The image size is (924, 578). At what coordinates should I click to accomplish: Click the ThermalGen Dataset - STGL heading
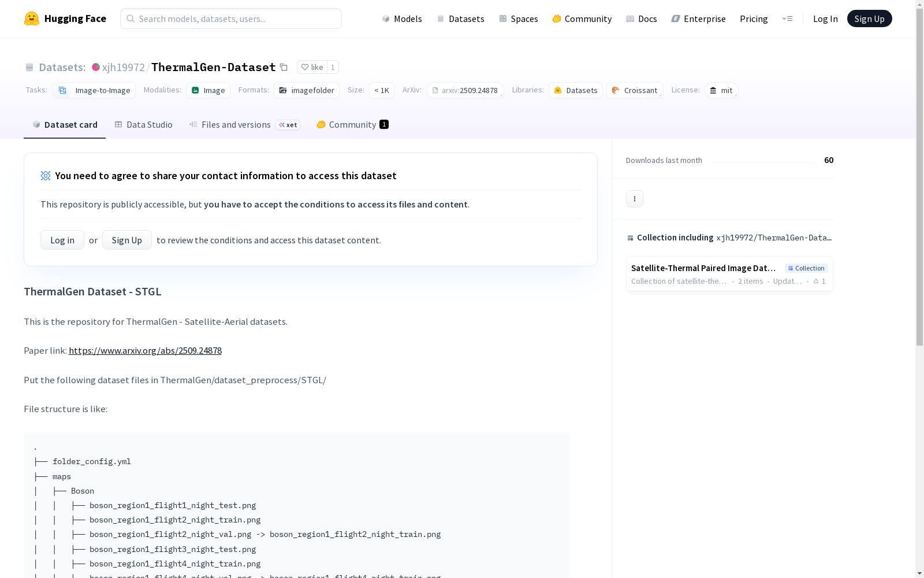point(92,291)
